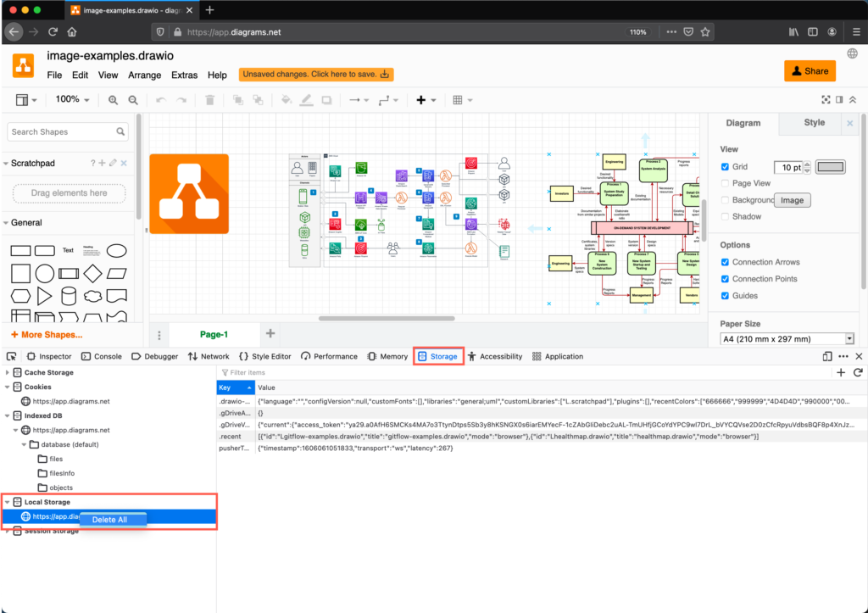This screenshot has width=868, height=613.
Task: Select the diamond shape in General
Action: click(92, 274)
